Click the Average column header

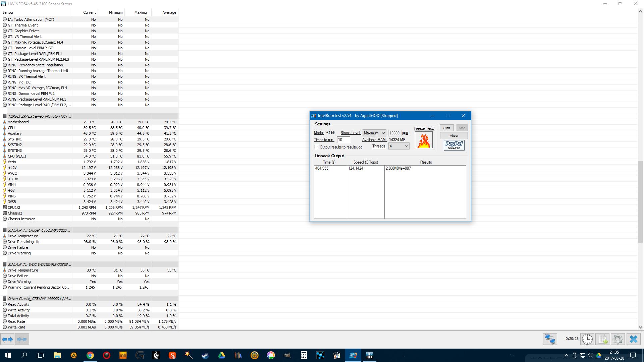165,12
